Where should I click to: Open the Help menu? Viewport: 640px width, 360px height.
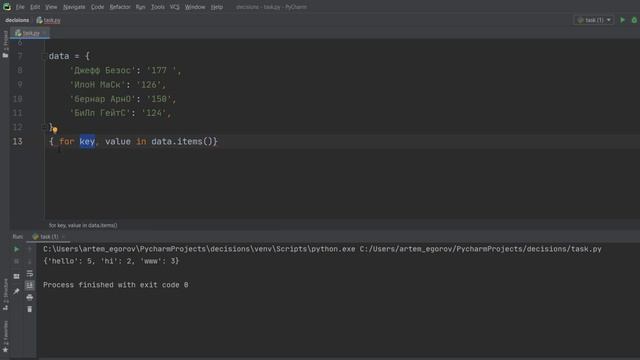click(x=217, y=7)
